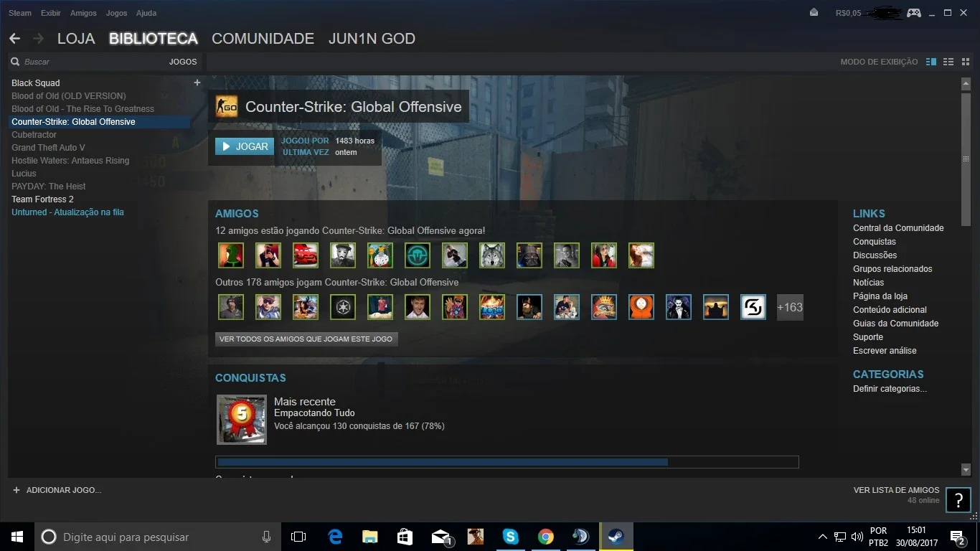Open the Darth Vader avatar friend
980x551 pixels.
click(529, 255)
